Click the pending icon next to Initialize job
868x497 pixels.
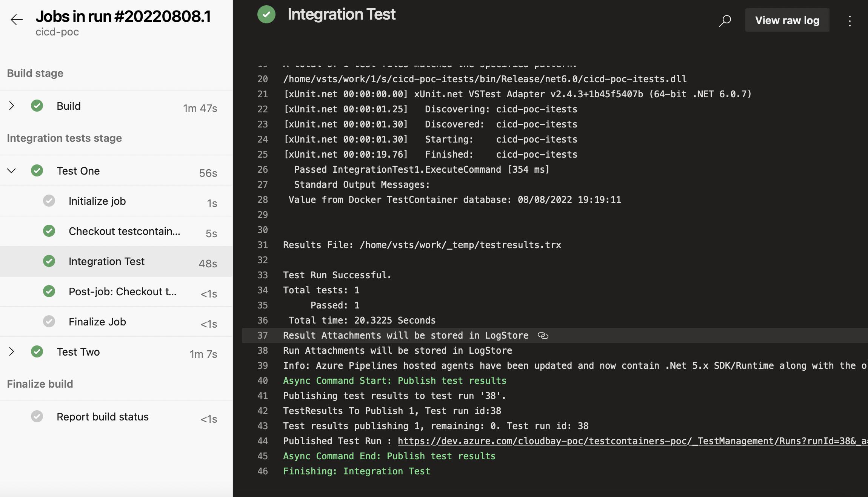[49, 201]
